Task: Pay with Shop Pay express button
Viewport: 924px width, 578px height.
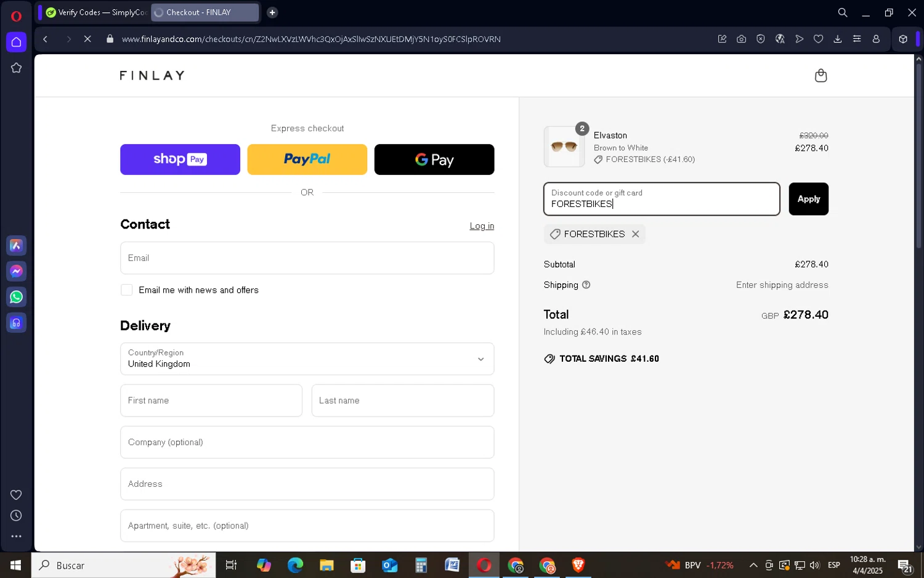Action: coord(180,160)
